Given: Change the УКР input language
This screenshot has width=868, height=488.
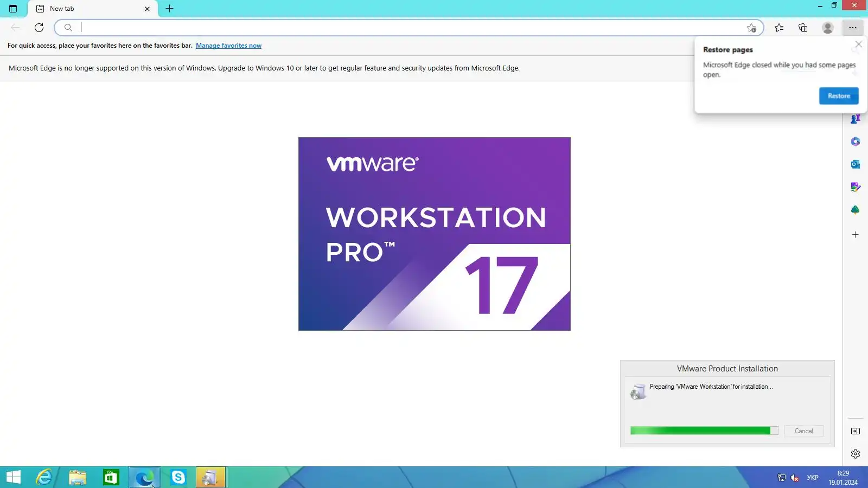Looking at the screenshot, I should click(813, 478).
